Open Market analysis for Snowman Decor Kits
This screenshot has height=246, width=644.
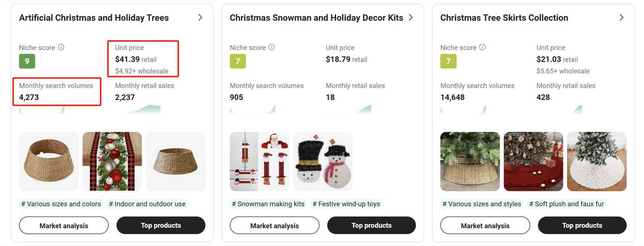tap(274, 226)
